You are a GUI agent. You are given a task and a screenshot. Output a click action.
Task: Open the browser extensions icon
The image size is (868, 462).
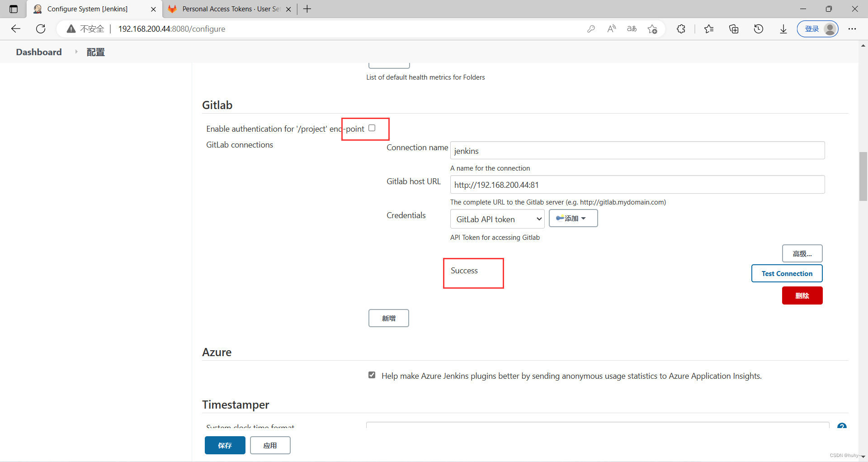(x=681, y=29)
